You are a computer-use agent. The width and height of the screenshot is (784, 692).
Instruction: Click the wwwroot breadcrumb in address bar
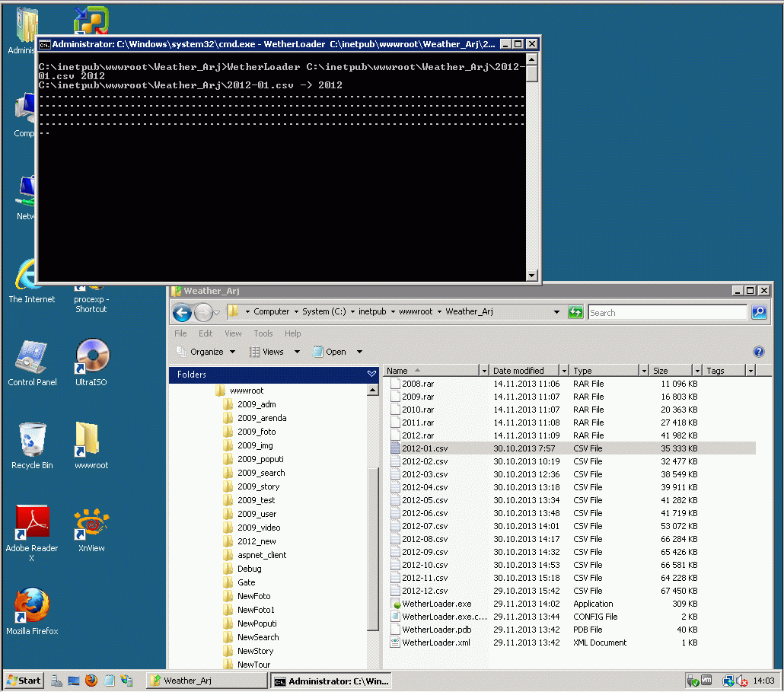[416, 311]
